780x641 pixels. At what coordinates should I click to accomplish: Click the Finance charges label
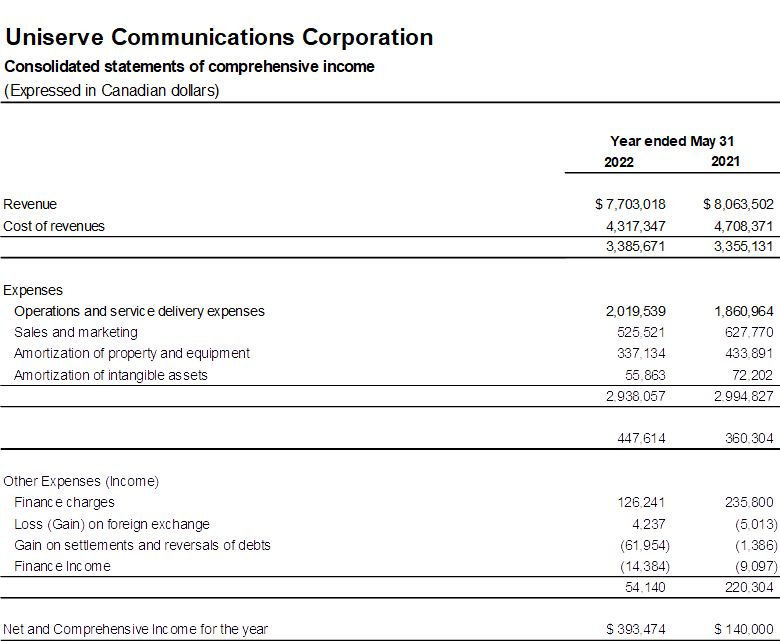[64, 502]
